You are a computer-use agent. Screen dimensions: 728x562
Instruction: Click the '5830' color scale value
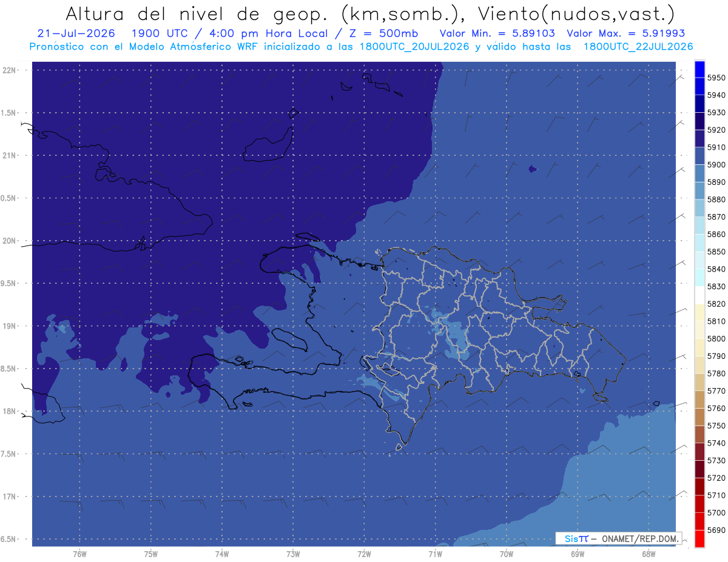716,286
